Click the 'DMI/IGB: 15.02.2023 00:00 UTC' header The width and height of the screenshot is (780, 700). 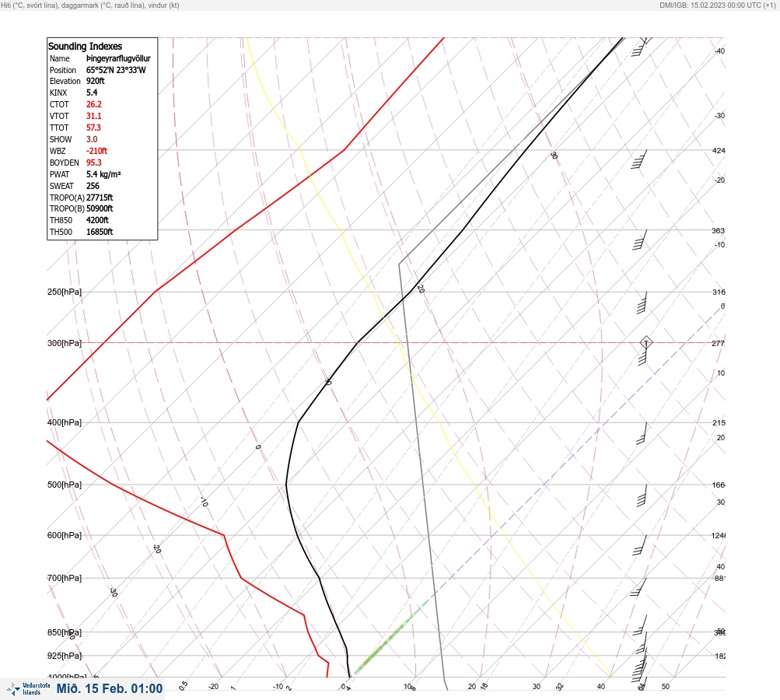point(710,5)
